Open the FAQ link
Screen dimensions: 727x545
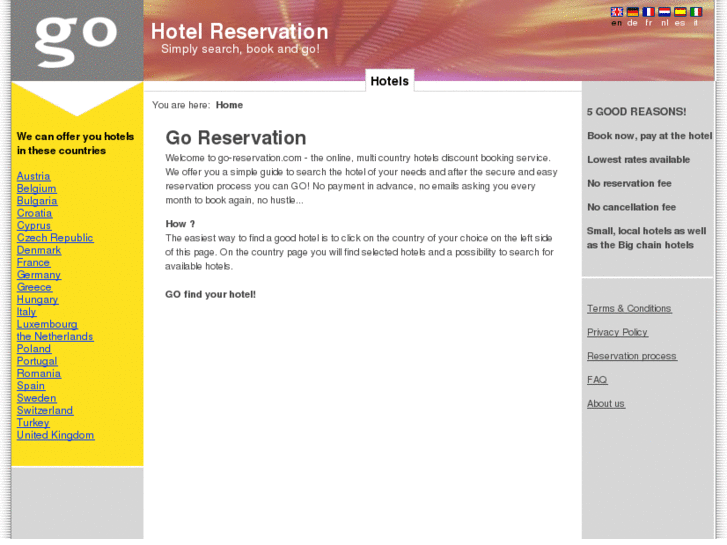[597, 379]
